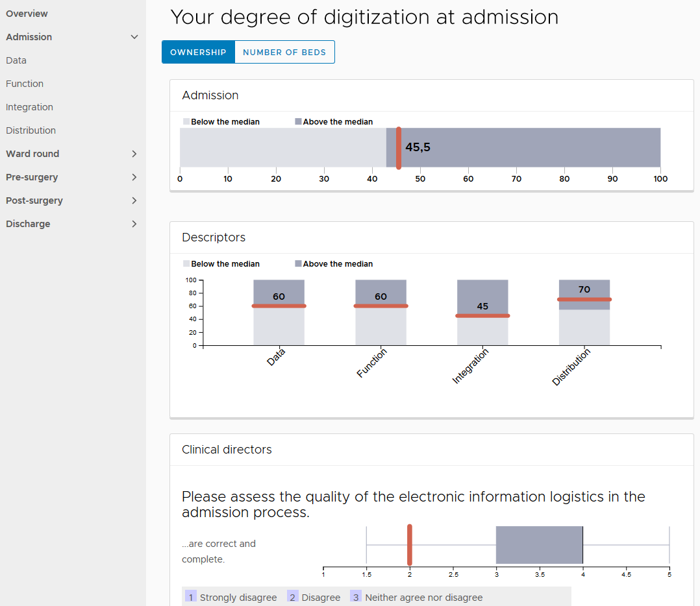700x606 pixels.
Task: Switch to Number of Beds tab
Action: [x=284, y=53]
